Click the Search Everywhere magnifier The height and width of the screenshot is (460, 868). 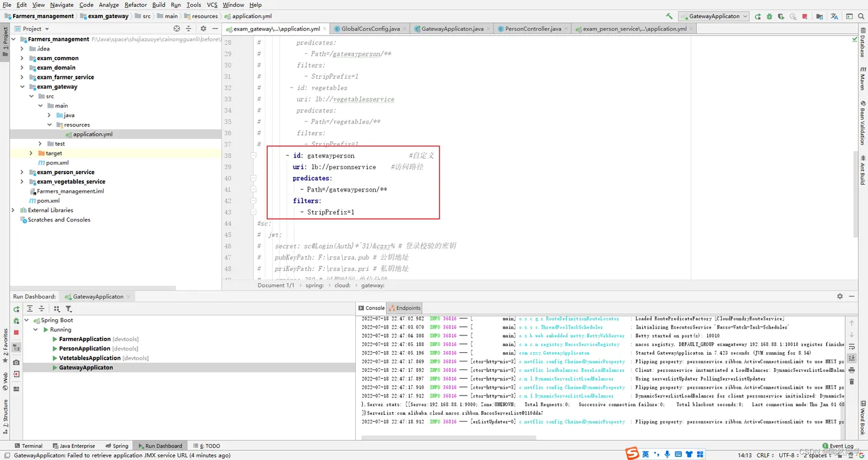click(861, 16)
